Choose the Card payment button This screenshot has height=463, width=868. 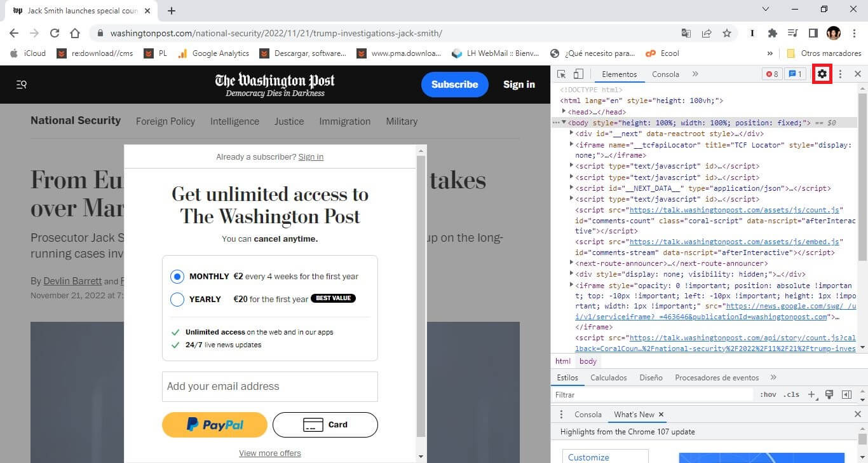325,425
